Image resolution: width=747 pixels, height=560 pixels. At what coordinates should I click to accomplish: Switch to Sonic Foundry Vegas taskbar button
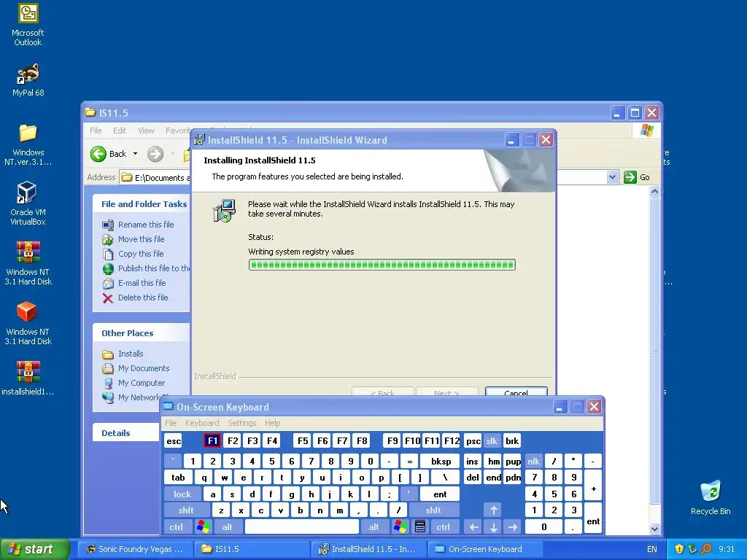[135, 549]
